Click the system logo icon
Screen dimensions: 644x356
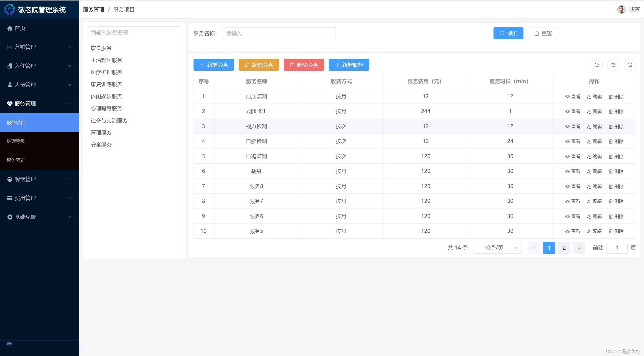click(x=9, y=10)
